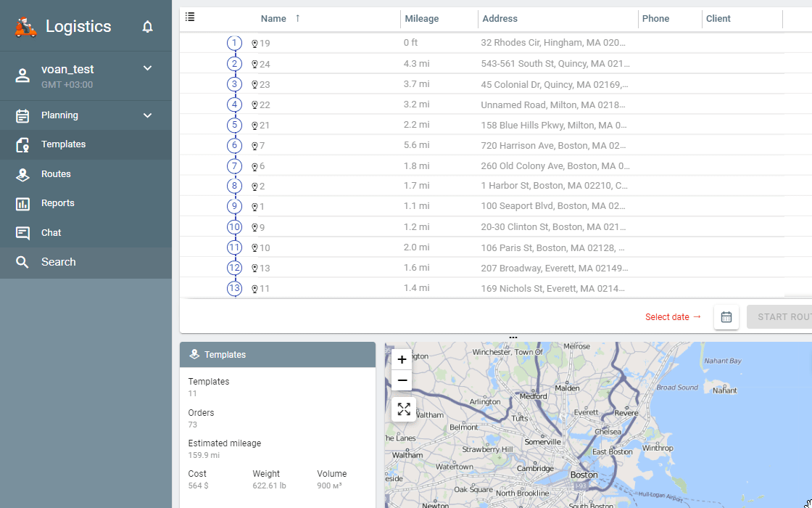Select address 207 Broadway, Everett
This screenshot has height=508, width=812.
(x=554, y=268)
